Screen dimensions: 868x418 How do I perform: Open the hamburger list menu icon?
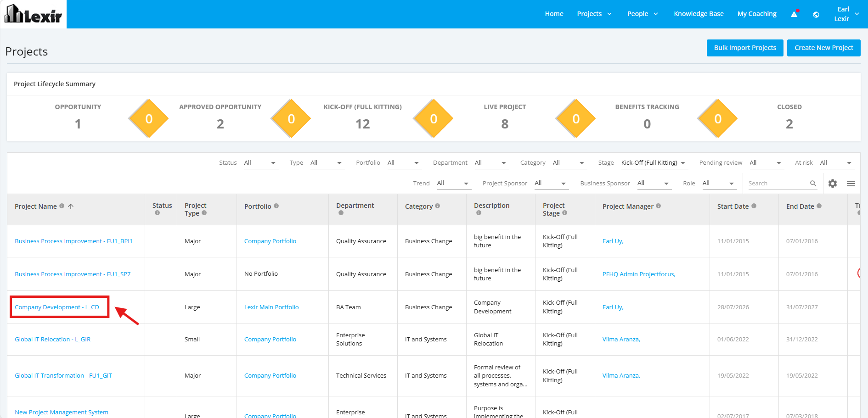pos(851,184)
